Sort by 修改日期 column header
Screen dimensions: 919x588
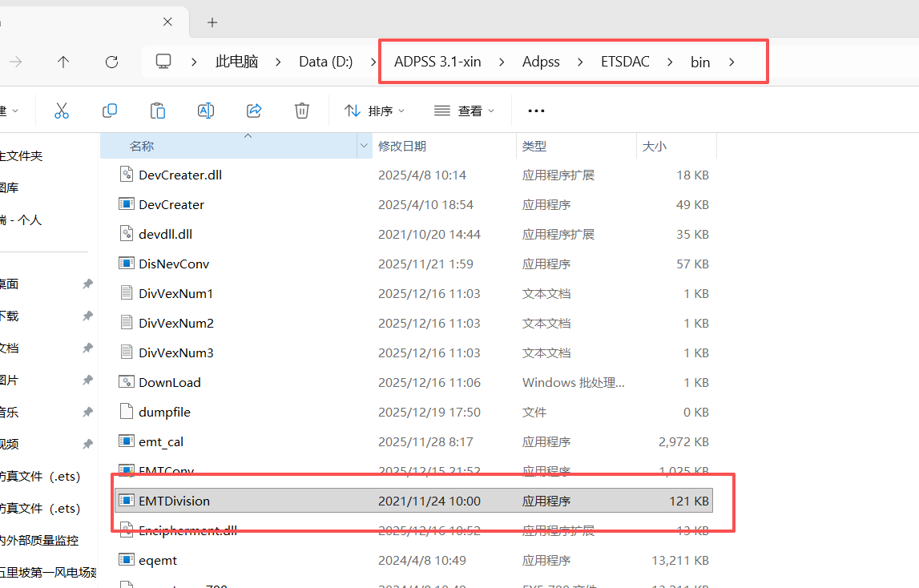pyautogui.click(x=402, y=146)
